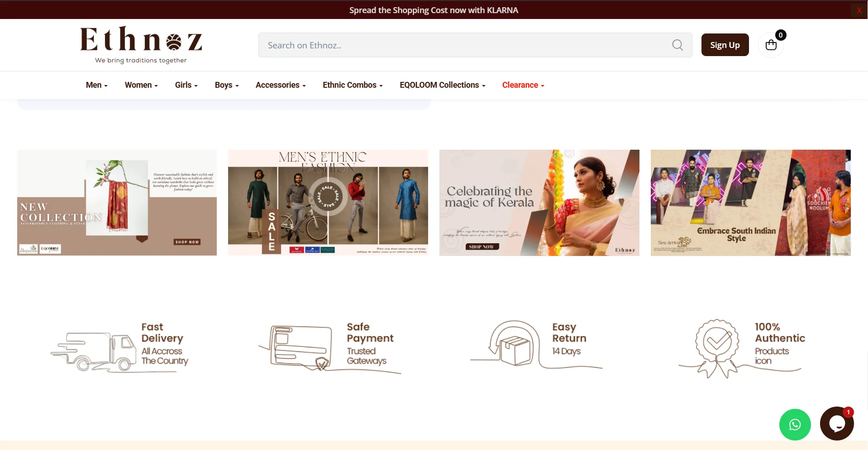Click SHOP NOW on Kerala banner

point(482,246)
